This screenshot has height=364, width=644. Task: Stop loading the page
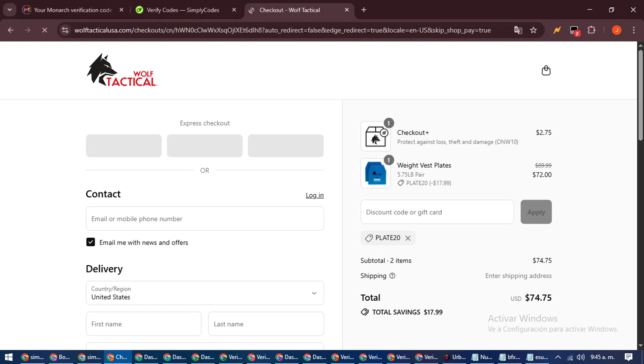click(x=44, y=30)
